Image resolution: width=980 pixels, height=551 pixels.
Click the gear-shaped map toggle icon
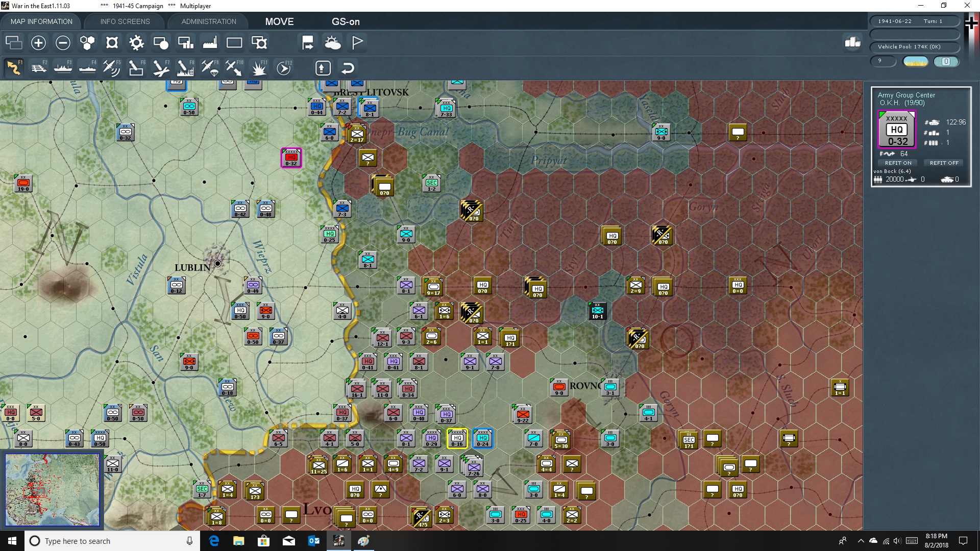tap(136, 43)
